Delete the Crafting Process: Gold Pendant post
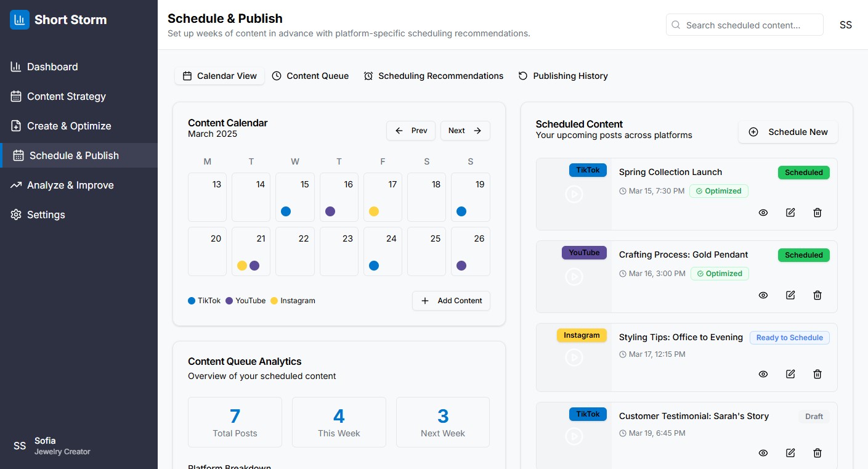The height and width of the screenshot is (469, 868). click(x=817, y=295)
